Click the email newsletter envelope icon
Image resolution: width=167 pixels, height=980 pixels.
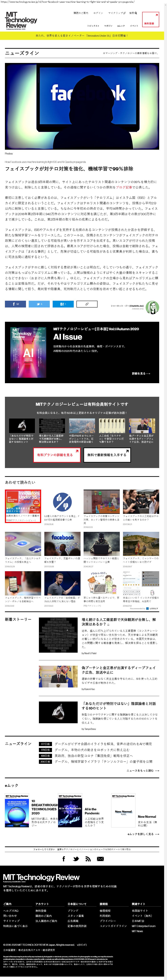pyautogui.click(x=100, y=859)
